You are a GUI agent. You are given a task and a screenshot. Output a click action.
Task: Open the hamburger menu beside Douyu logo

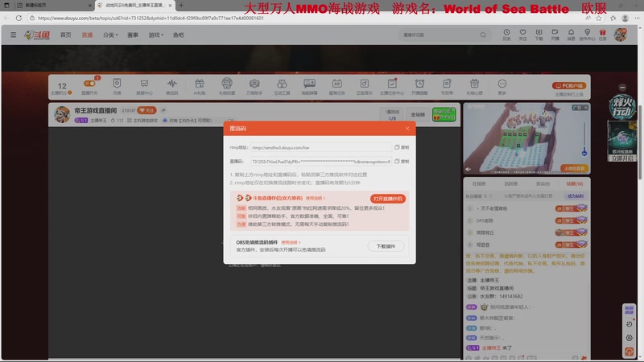(13, 35)
